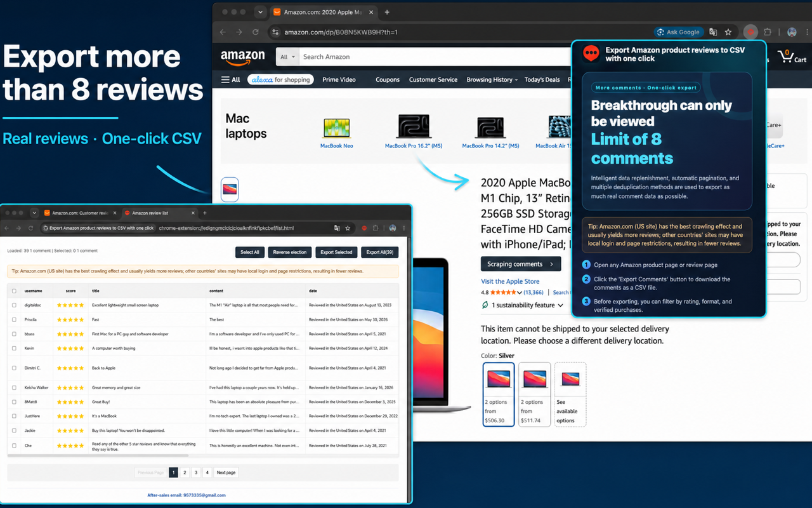Open the Visit the Apple Store link
812x508 pixels.
(x=510, y=281)
